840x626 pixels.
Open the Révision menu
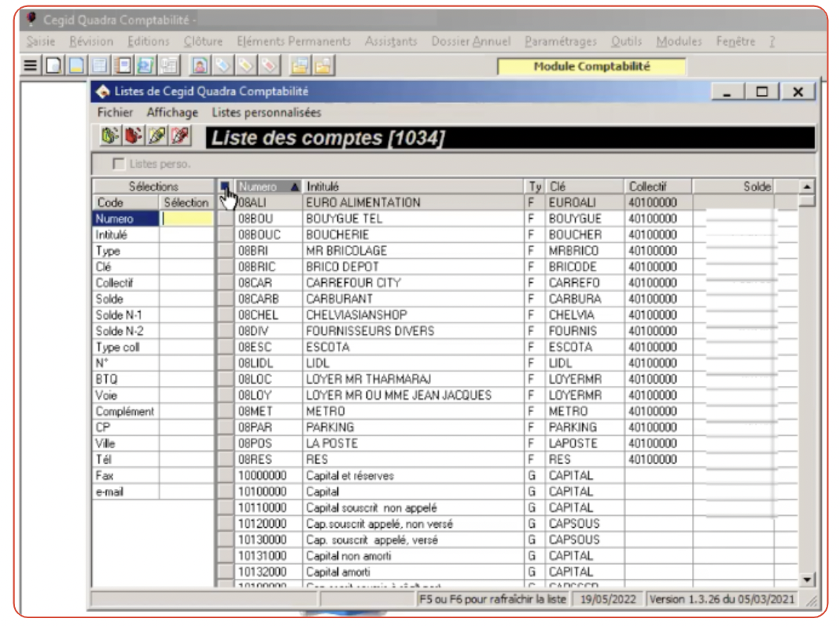click(x=91, y=41)
